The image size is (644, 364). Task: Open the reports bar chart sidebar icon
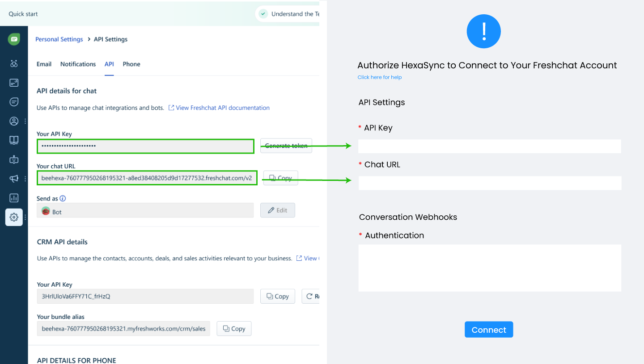(x=14, y=198)
